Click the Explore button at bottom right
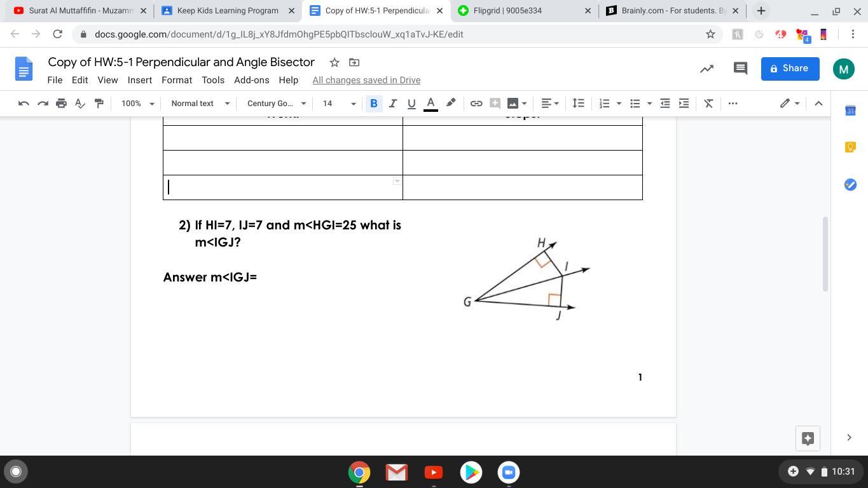868x488 pixels. pos(808,438)
